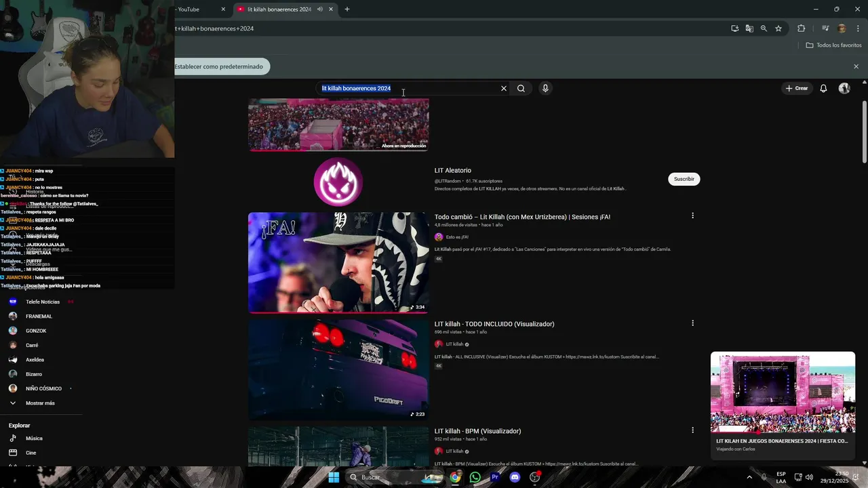Mute audio on the playing tab

click(320, 9)
